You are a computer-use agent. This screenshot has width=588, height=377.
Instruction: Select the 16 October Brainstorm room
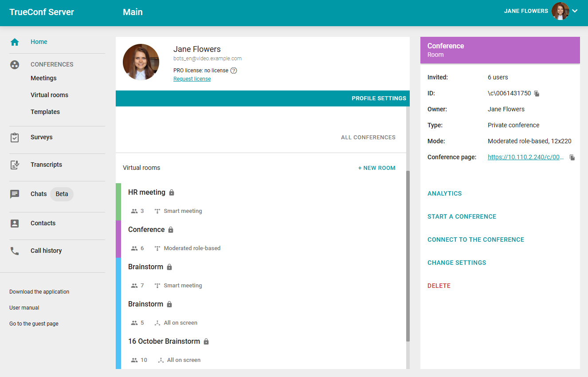point(164,342)
